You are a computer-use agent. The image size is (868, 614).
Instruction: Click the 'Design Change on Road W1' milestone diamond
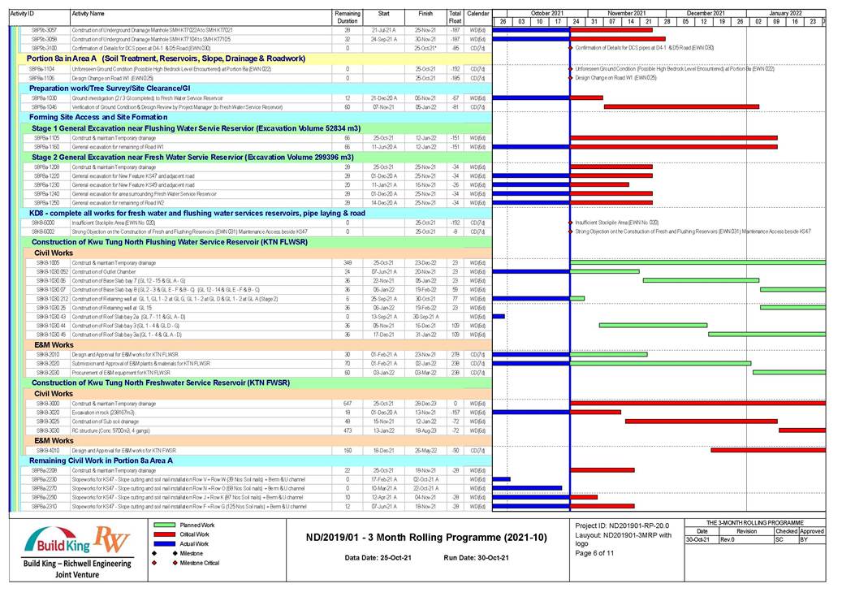pyautogui.click(x=570, y=78)
